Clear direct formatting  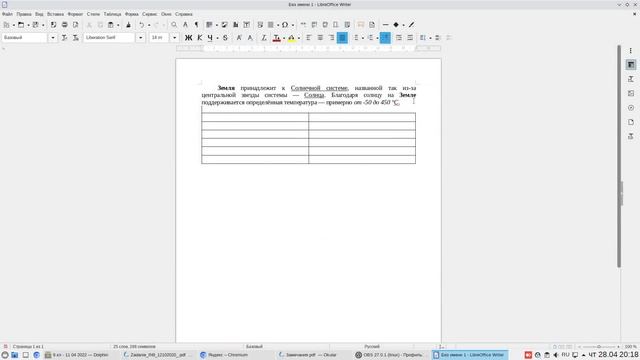pos(264,38)
